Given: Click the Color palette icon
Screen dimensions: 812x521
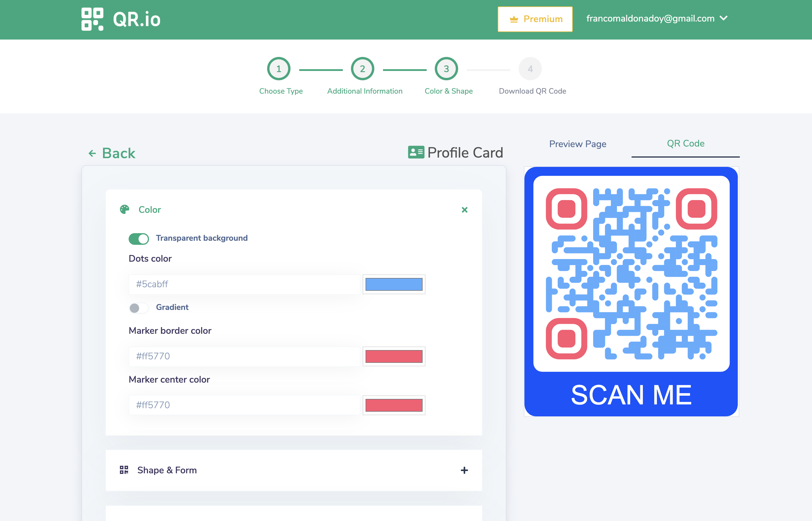Looking at the screenshot, I should [124, 210].
